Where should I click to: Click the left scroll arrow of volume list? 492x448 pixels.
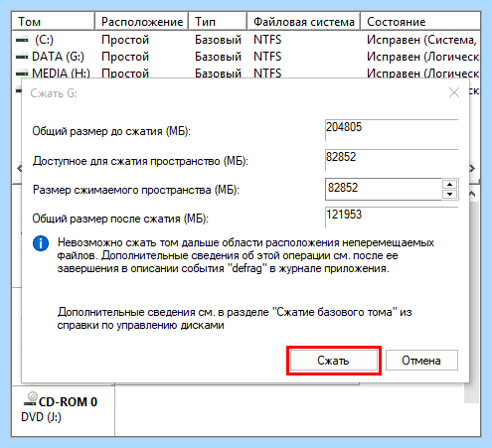coord(19,168)
